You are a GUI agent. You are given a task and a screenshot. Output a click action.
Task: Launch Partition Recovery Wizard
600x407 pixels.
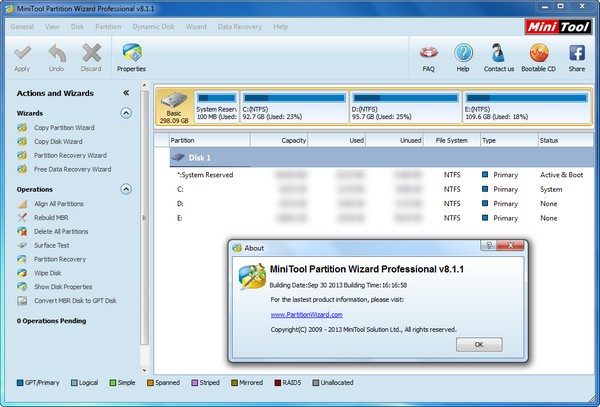pos(70,155)
